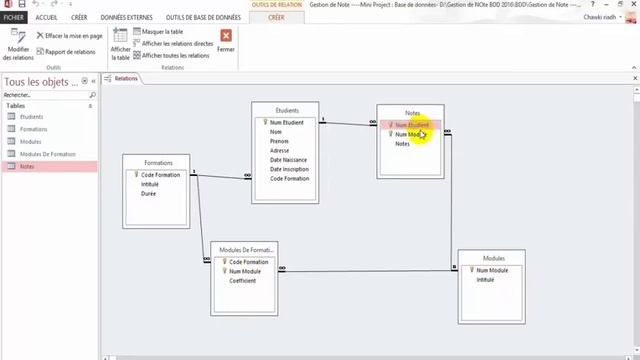Click Durée field in Formations table

click(x=148, y=193)
